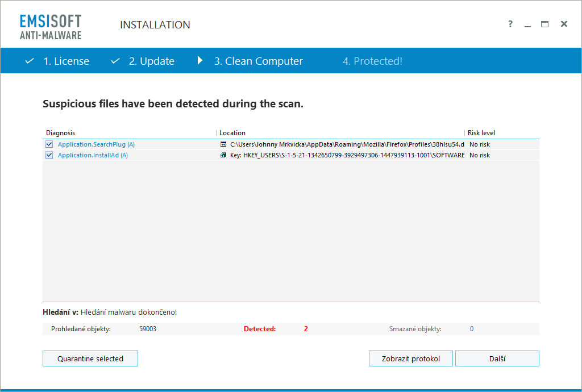Continue with the Další button

click(497, 358)
